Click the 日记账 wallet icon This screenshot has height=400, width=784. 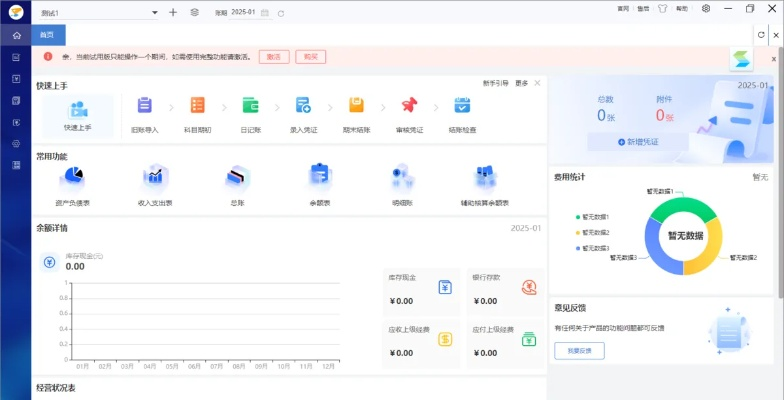coord(251,106)
